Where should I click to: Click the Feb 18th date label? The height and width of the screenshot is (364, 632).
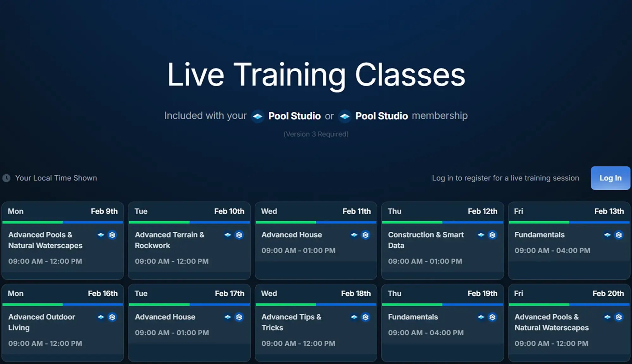[356, 293]
